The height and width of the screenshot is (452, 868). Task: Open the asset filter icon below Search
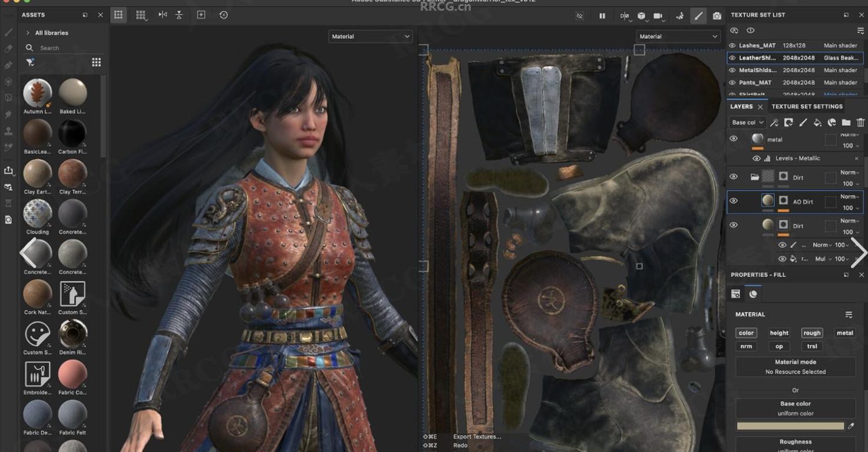(30, 62)
